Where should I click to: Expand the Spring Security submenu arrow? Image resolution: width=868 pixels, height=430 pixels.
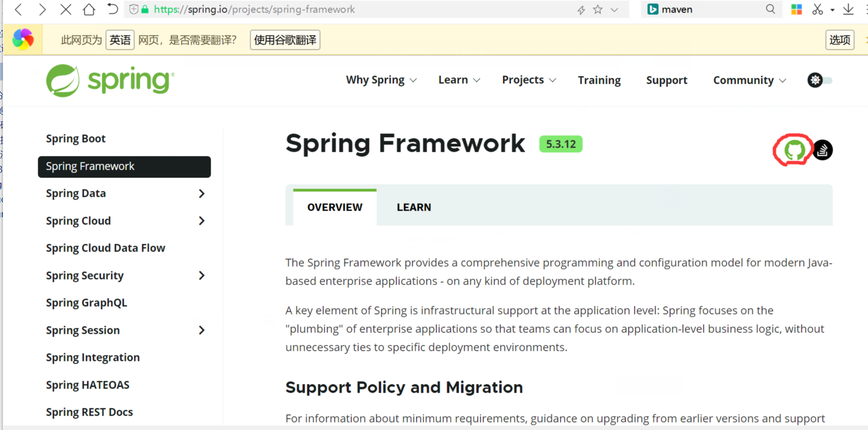(201, 275)
